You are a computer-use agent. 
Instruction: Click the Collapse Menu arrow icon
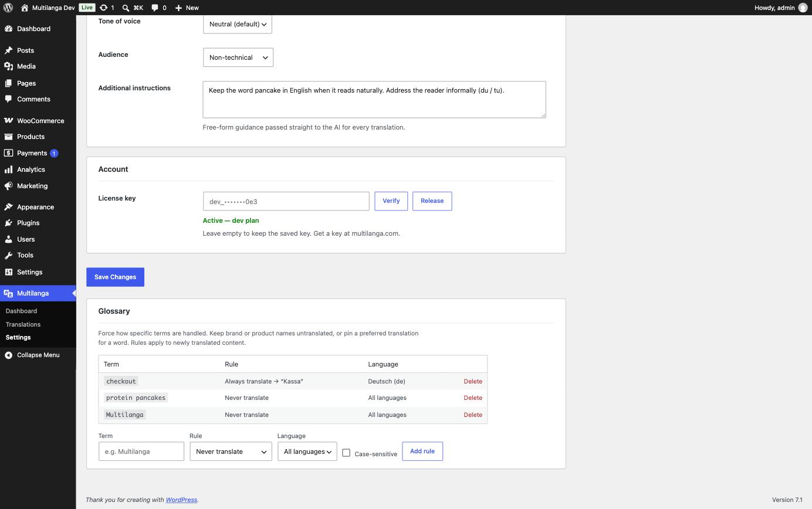coord(9,355)
